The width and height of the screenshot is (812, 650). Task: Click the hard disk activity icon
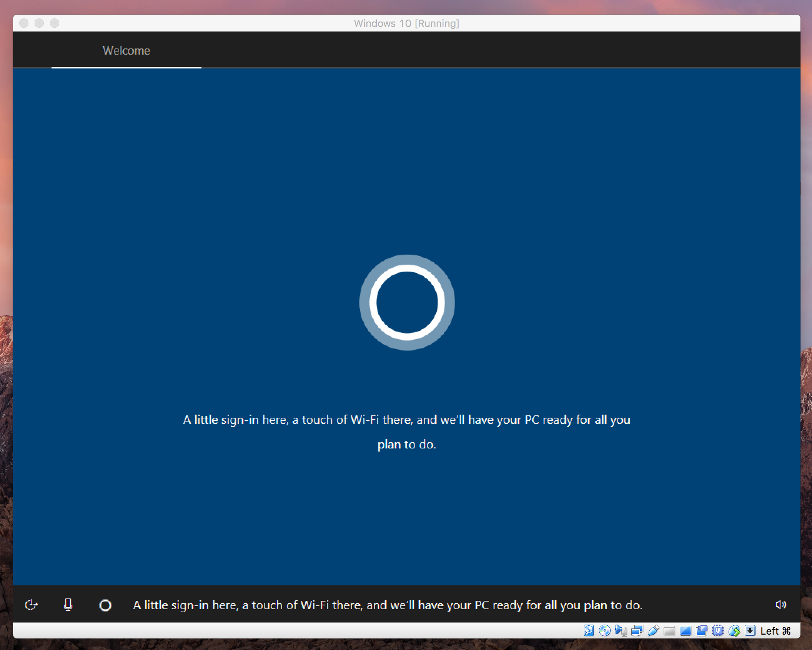click(589, 631)
